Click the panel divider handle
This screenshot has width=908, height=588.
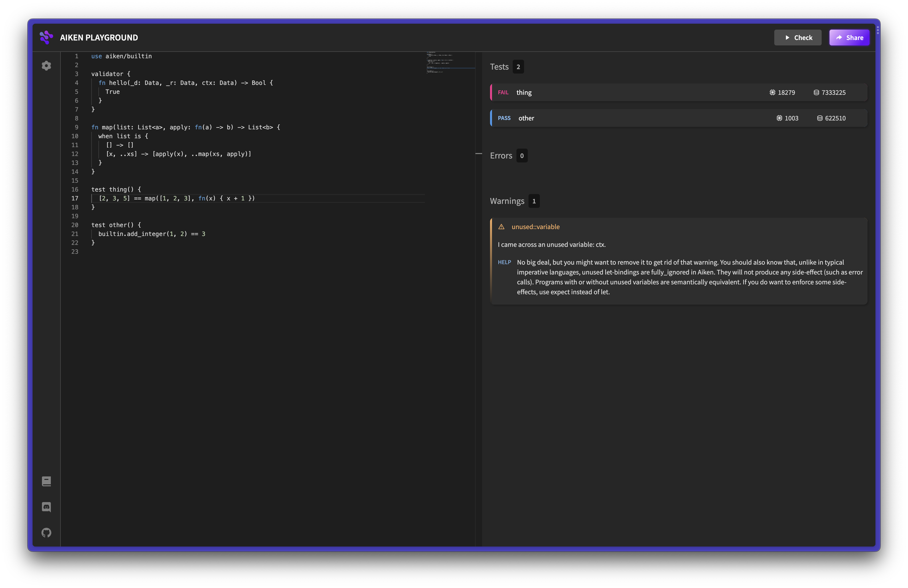point(479,153)
